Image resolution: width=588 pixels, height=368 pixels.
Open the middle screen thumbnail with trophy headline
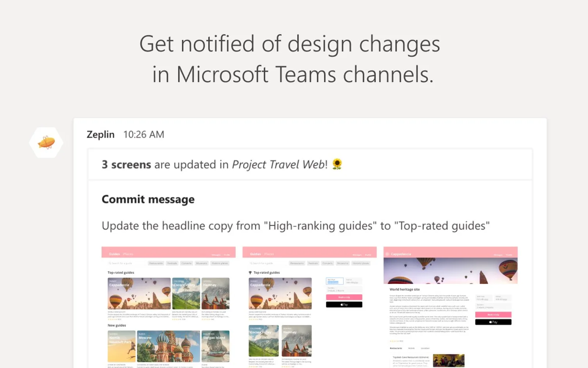(309, 307)
